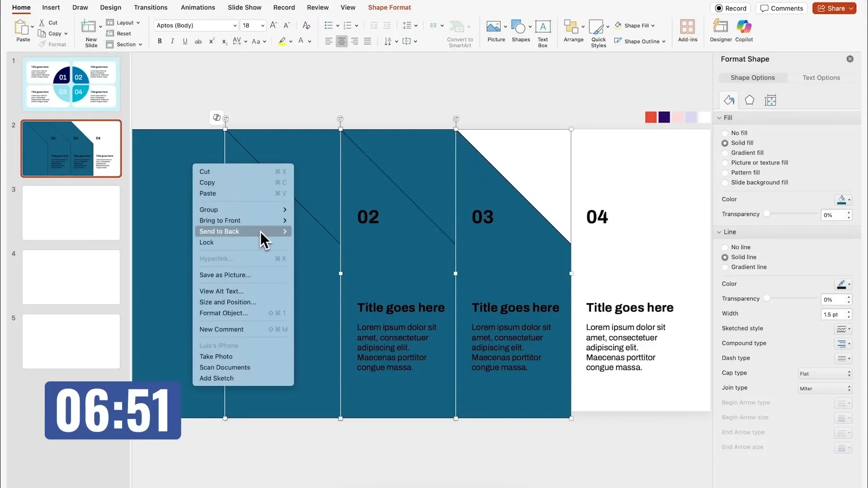Center align the text
This screenshot has height=488, width=868.
pyautogui.click(x=342, y=41)
